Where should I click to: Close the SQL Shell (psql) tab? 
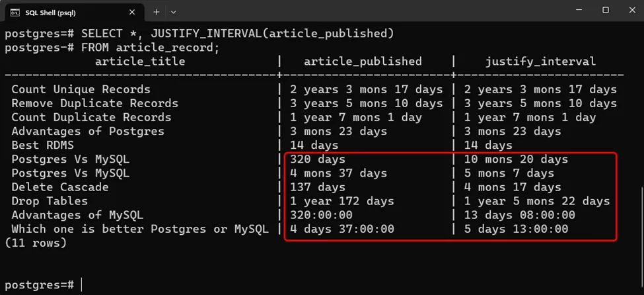[131, 12]
